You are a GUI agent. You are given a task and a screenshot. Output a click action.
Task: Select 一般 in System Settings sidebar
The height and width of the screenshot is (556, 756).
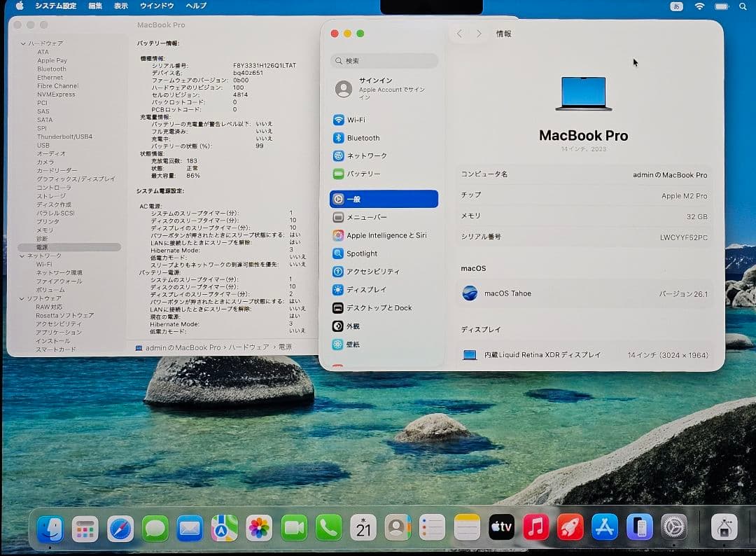click(x=384, y=199)
